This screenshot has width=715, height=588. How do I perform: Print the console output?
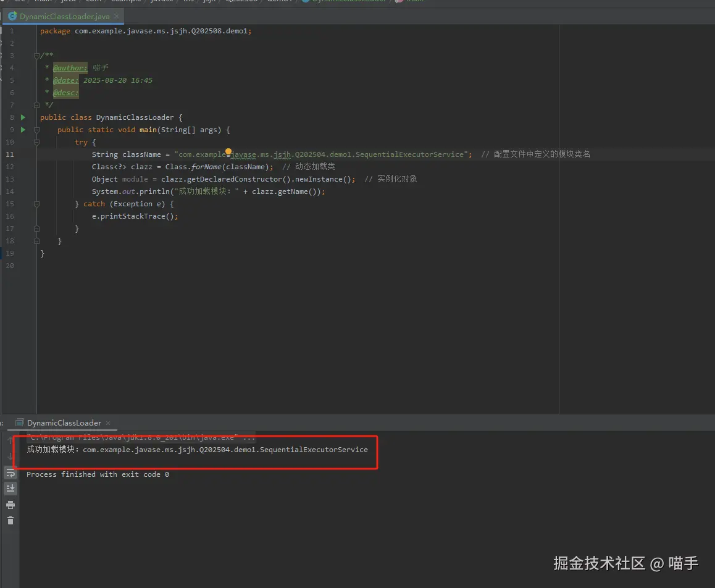pos(10,505)
